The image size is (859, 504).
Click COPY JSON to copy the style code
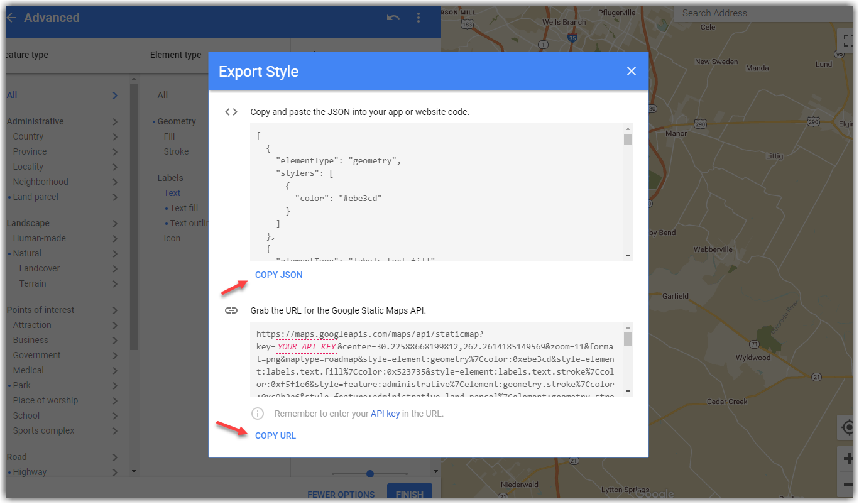coord(278,275)
